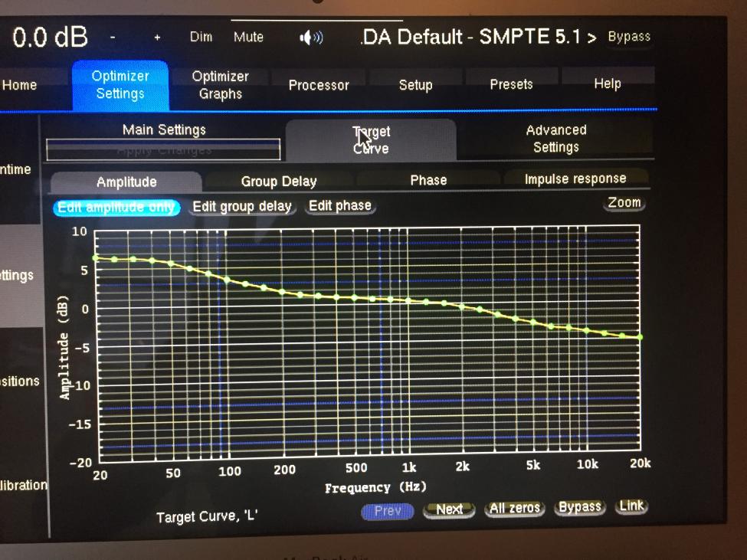Open the Setup tab
The image size is (747, 560).
[x=415, y=85]
